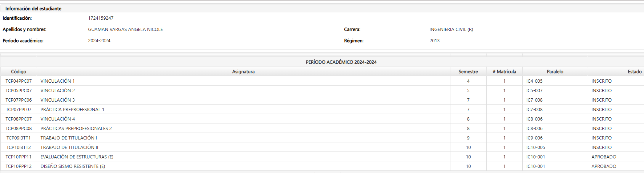This screenshot has height=173, width=644.
Task: Click the Semestre column header
Action: [468, 72]
